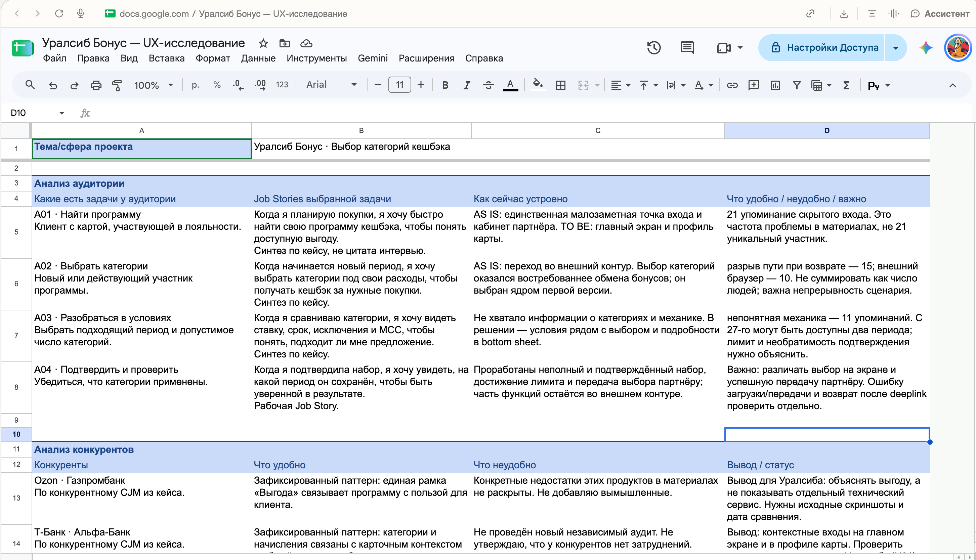This screenshot has height=560, width=976.
Task: Open the borders tool
Action: [561, 85]
